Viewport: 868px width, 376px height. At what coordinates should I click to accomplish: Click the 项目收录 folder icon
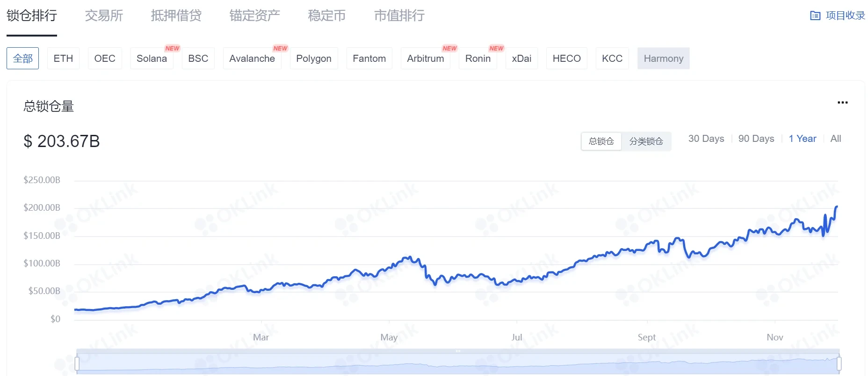pyautogui.click(x=815, y=16)
